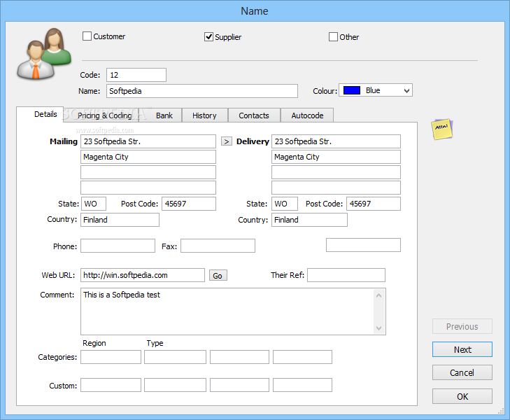Click the Delivery Country field
Viewport: 510px width, 420px height.
click(309, 220)
